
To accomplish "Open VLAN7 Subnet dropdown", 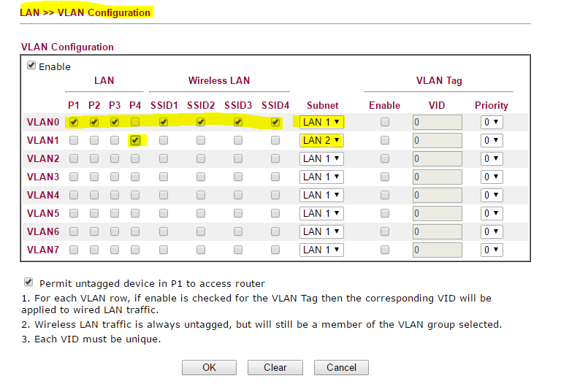I will [x=322, y=250].
